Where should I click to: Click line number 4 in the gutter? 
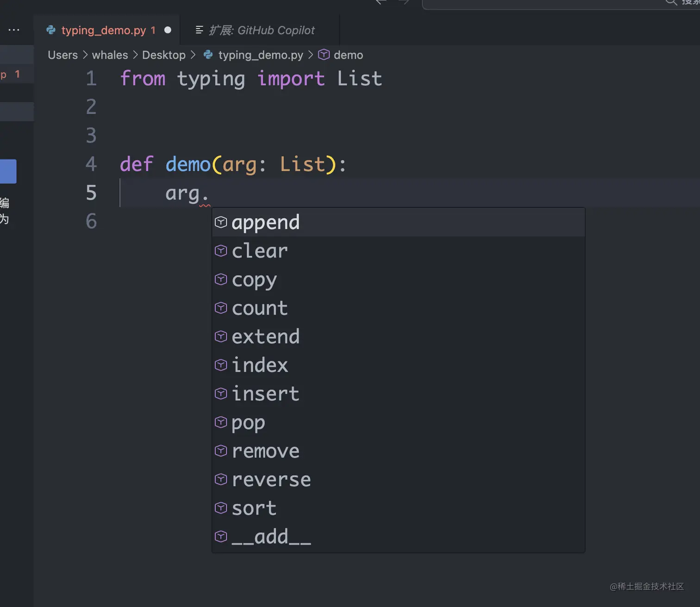(x=91, y=164)
